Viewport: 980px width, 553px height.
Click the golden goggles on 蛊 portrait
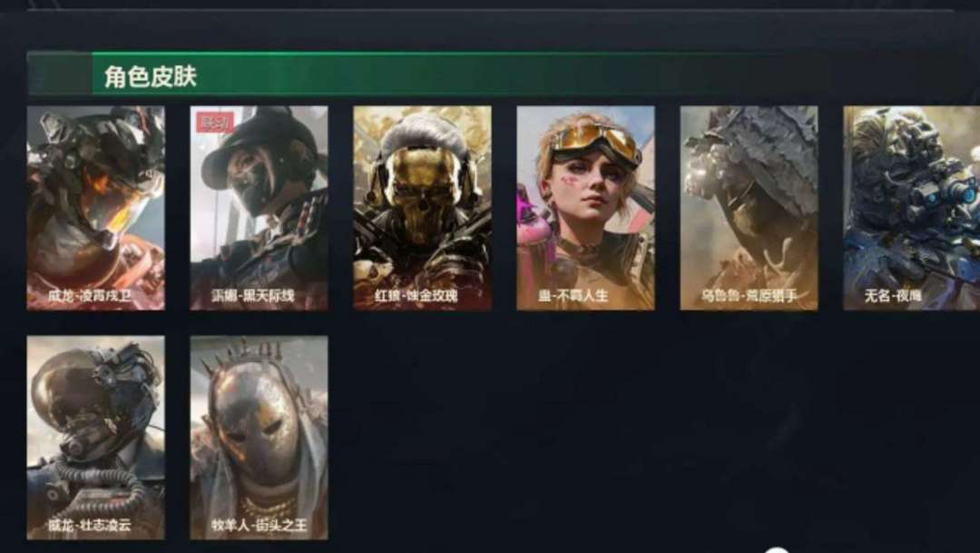pos(593,143)
